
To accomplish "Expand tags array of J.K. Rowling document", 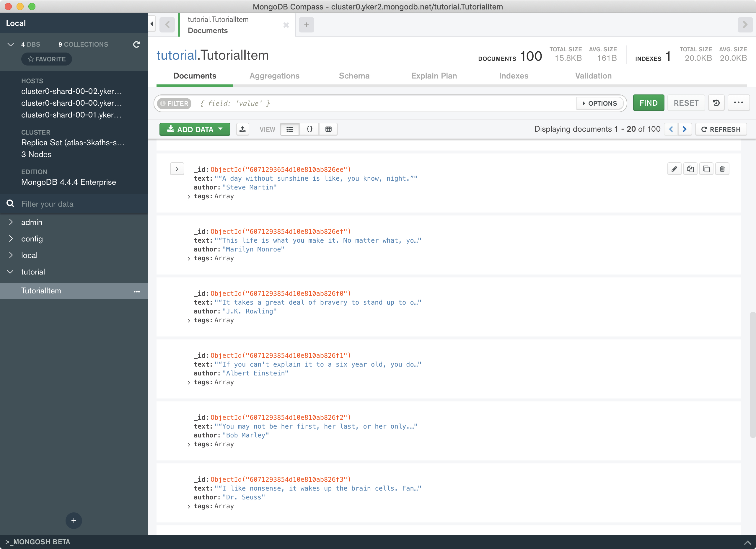I will click(x=189, y=321).
